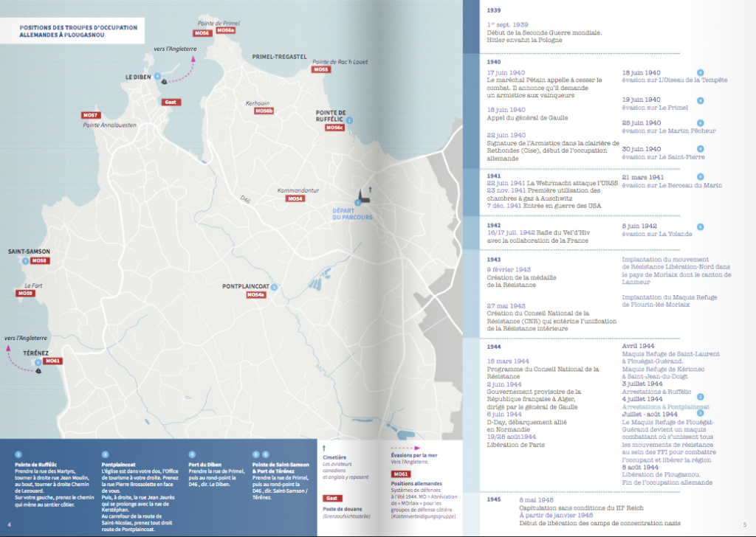756x537 pixels.
Task: Click the numbered circle beside Arrestations à Ruffélic
Action: point(700,397)
